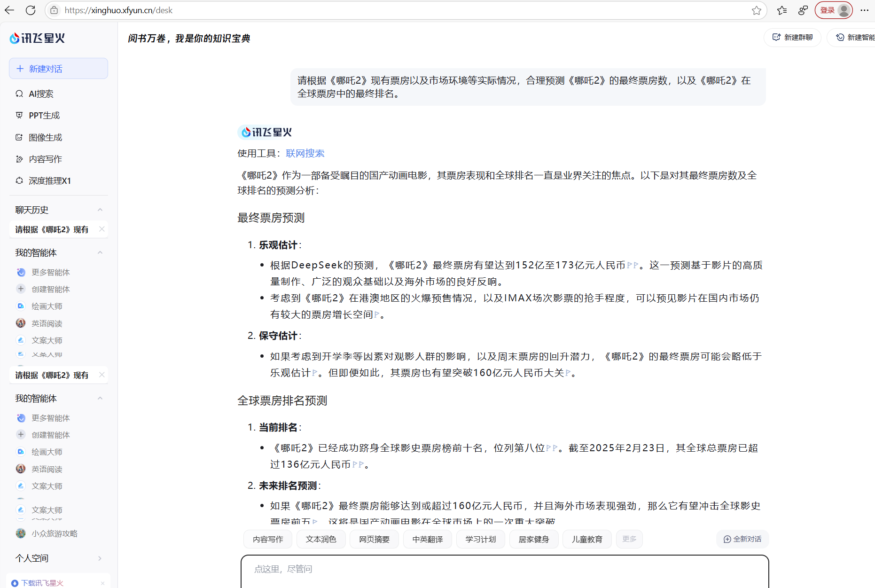Select the 居家健身 shortcut chip
875x588 pixels.
[534, 539]
